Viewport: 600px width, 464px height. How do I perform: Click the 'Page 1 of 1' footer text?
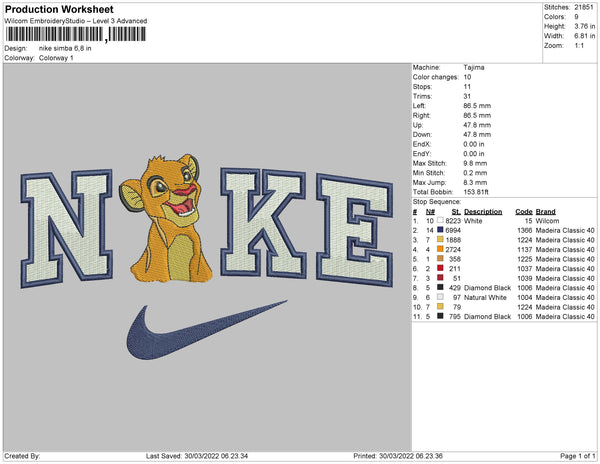[x=577, y=456]
